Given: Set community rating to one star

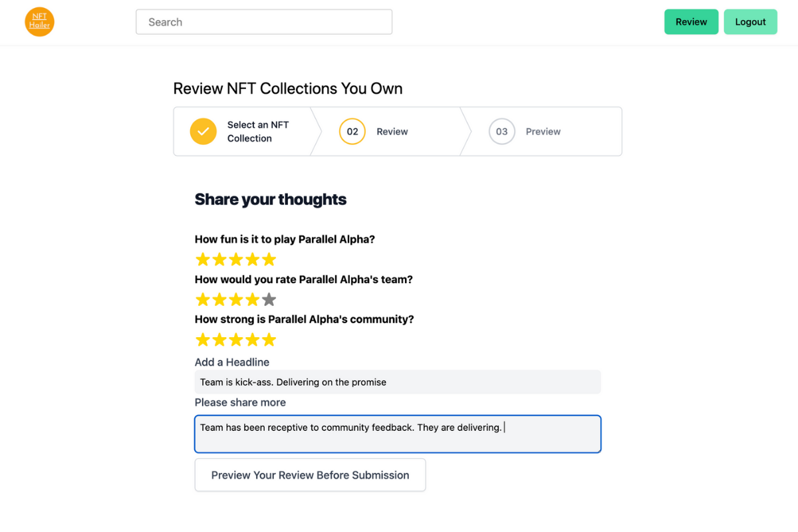Looking at the screenshot, I should (x=203, y=340).
